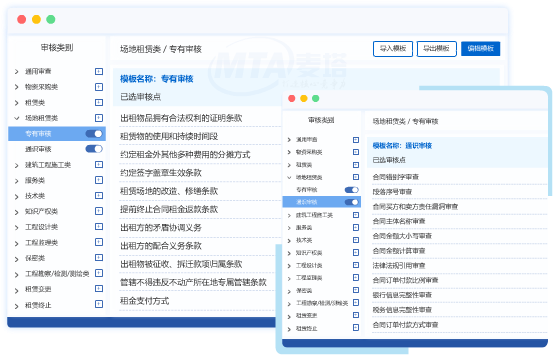Viewport: 560px width, 364px height.
Task: Click the 导出模板 button
Action: tap(436, 49)
